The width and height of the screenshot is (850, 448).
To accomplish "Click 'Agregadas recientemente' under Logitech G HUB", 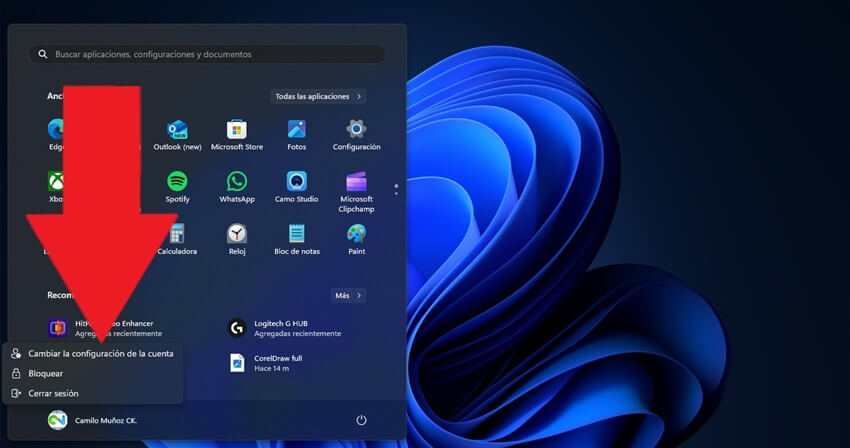I will [x=298, y=334].
